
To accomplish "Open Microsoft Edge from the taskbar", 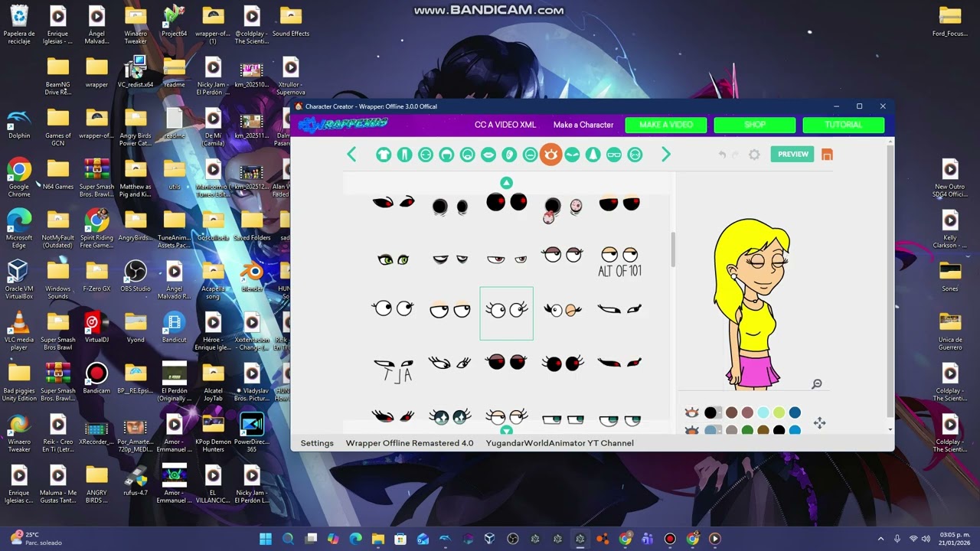I will [x=355, y=539].
